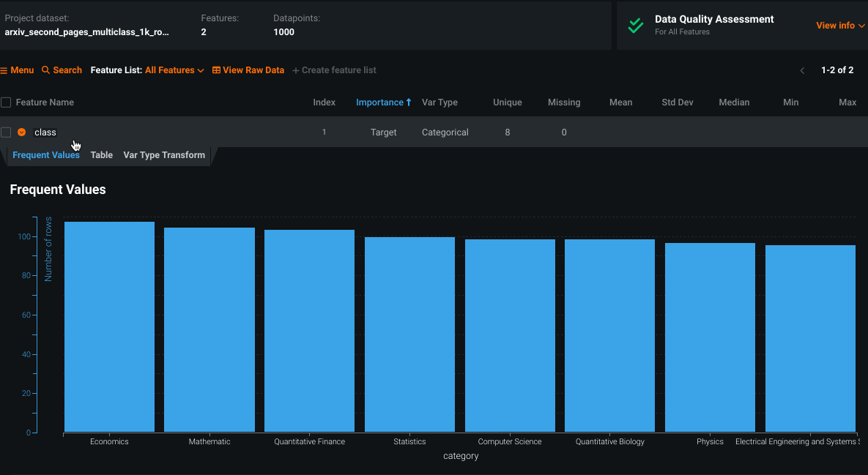Click the green Data Quality checkmark icon
The width and height of the screenshot is (868, 475).
[635, 26]
